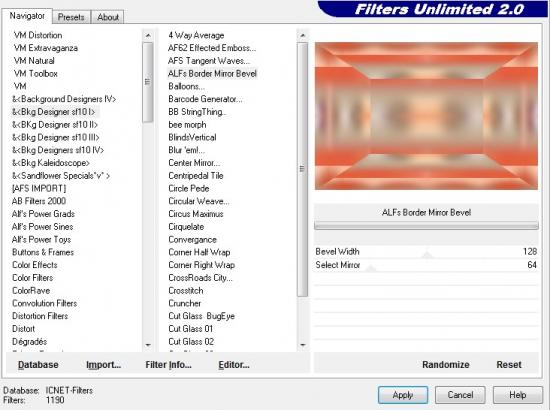
Task: Click the filter list scrollbar thumb
Action: pos(302,169)
